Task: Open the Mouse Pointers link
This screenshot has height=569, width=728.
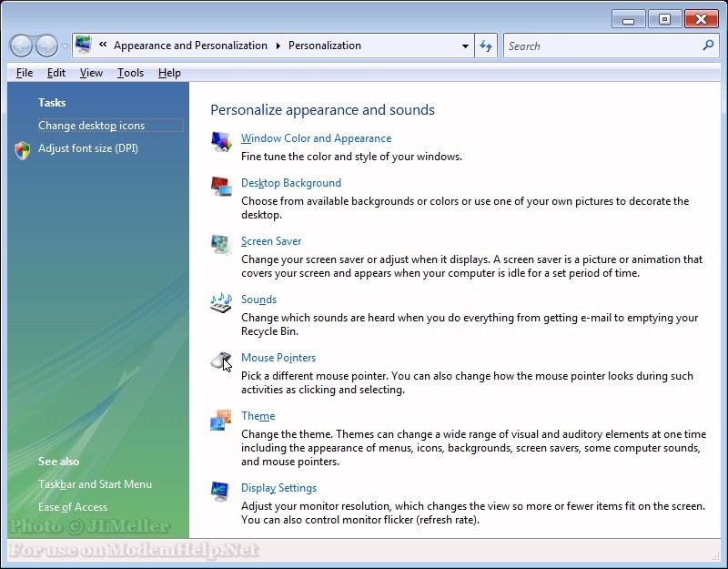Action: click(278, 358)
